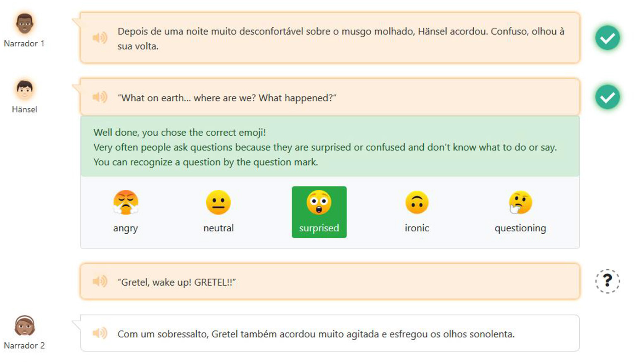Click the "What on earth" speech bubble text
Viewport: 637px width, 364px height.
pos(227,98)
